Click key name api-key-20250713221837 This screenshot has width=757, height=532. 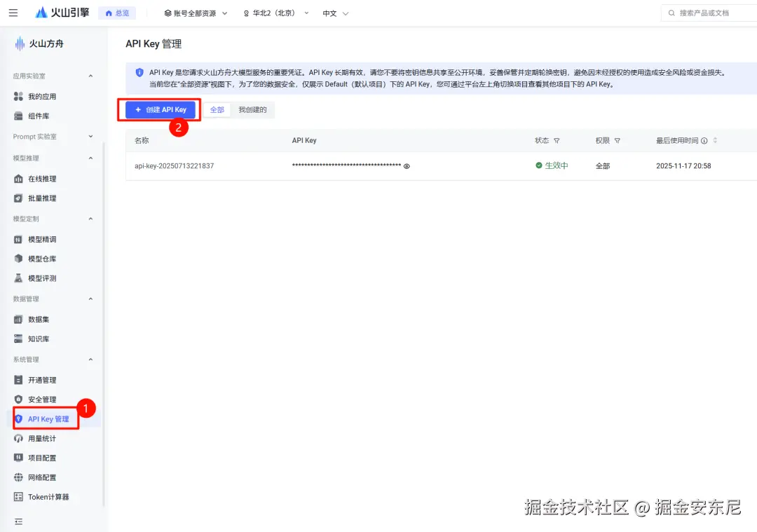click(174, 165)
